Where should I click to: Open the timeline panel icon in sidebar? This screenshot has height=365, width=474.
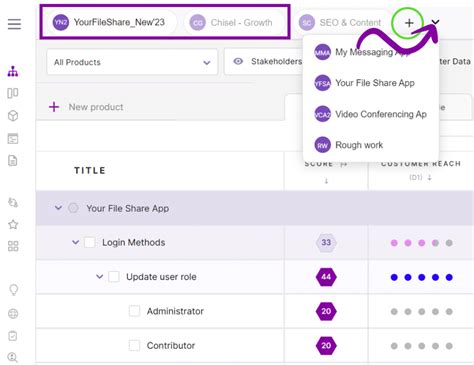[x=13, y=139]
